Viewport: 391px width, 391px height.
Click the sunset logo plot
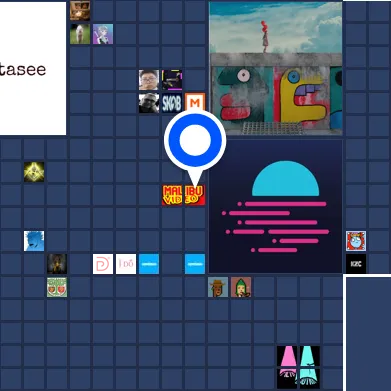(276, 206)
